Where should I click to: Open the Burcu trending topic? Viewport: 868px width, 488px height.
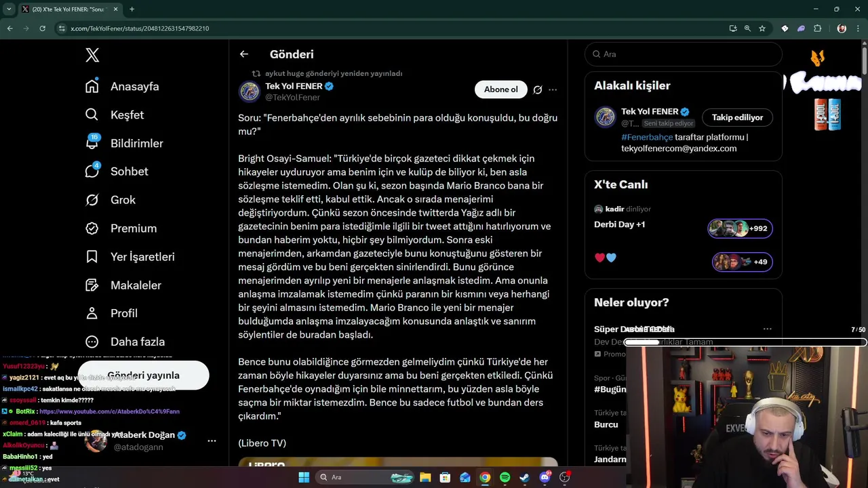click(x=606, y=424)
